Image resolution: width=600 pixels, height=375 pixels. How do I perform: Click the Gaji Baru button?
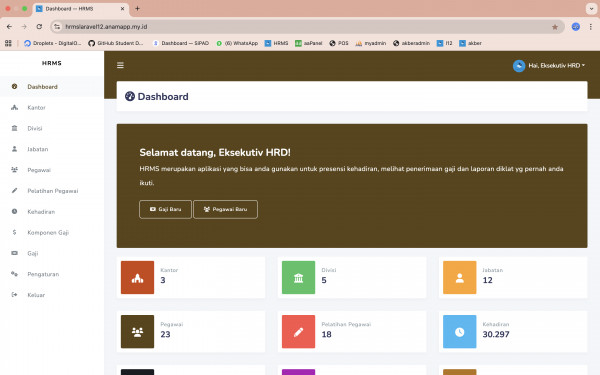tap(165, 209)
